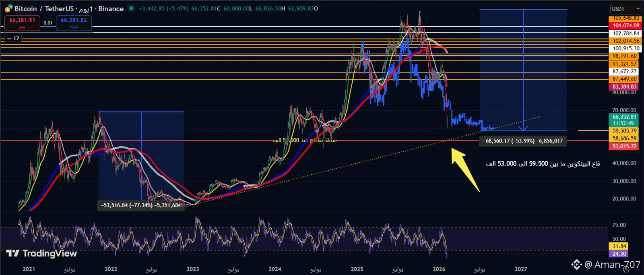
Task: Open the USDT currency dropdown
Action: [x=625, y=8]
